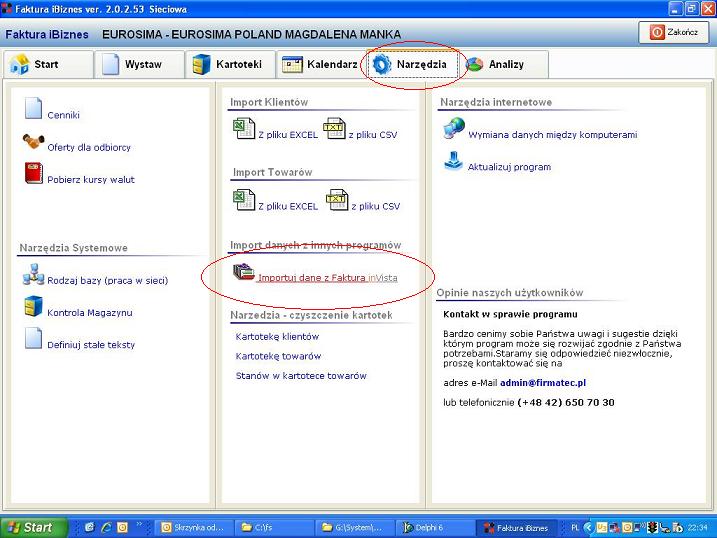Click the network icon for Rodzaj bazy

pyautogui.click(x=33, y=275)
